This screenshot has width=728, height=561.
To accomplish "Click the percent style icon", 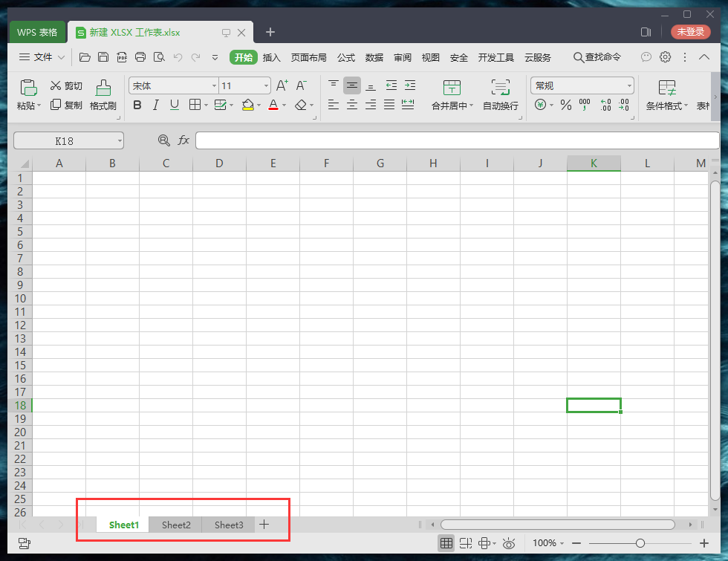I will click(566, 106).
